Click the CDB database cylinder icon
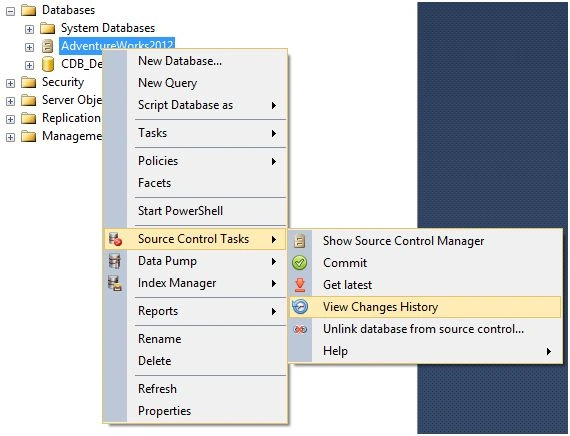Screen dimensions: 570x436 click(48, 64)
